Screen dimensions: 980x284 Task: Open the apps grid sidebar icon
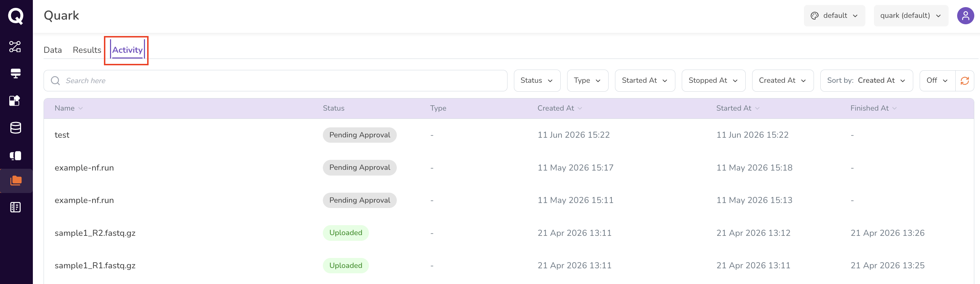point(15,100)
